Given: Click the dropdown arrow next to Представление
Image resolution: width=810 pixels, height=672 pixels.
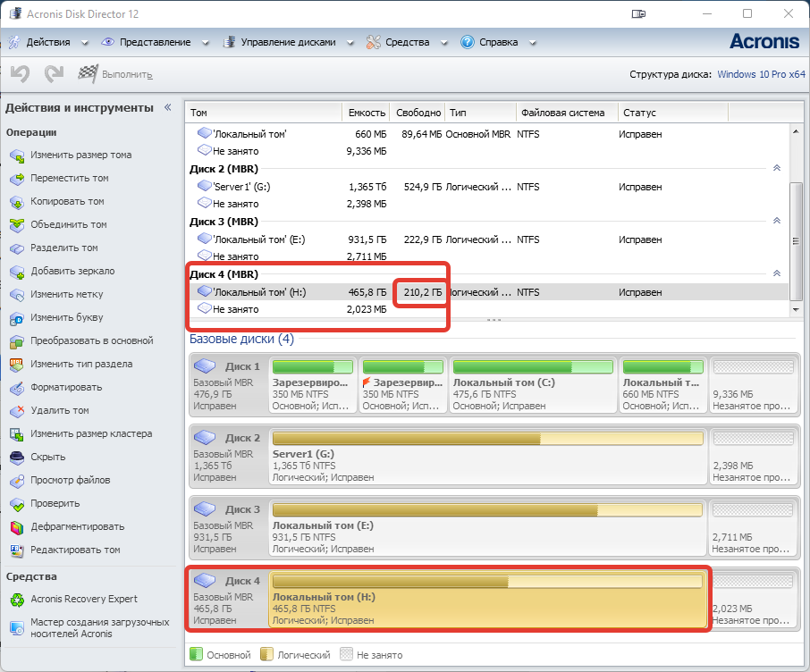Looking at the screenshot, I should pos(206,43).
